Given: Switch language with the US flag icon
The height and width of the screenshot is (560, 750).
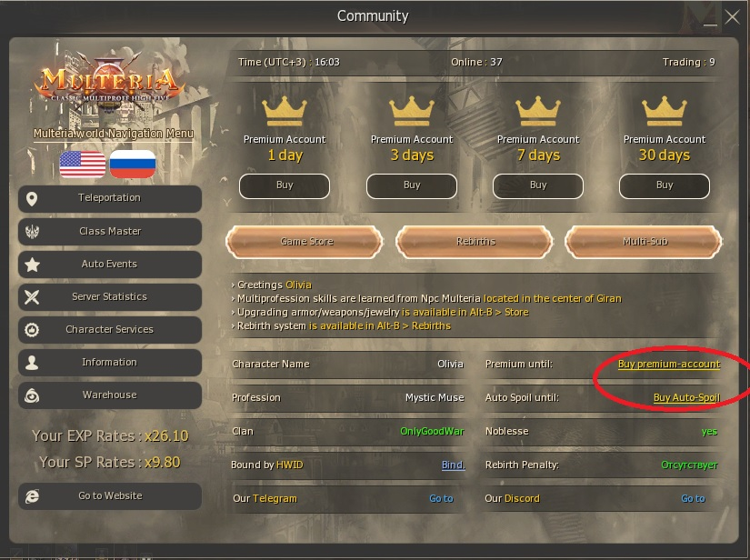Looking at the screenshot, I should 82,164.
